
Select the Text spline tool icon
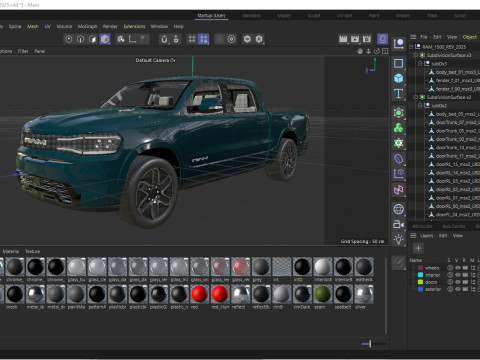point(398,94)
